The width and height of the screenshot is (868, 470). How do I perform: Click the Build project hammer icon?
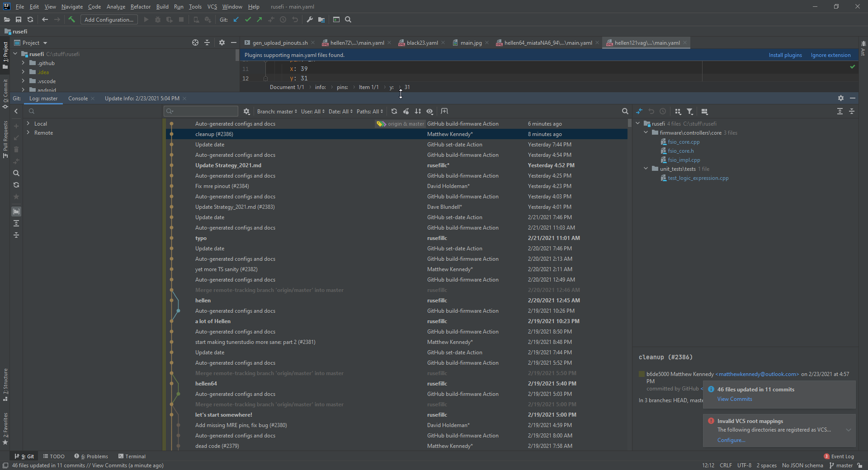(x=71, y=19)
